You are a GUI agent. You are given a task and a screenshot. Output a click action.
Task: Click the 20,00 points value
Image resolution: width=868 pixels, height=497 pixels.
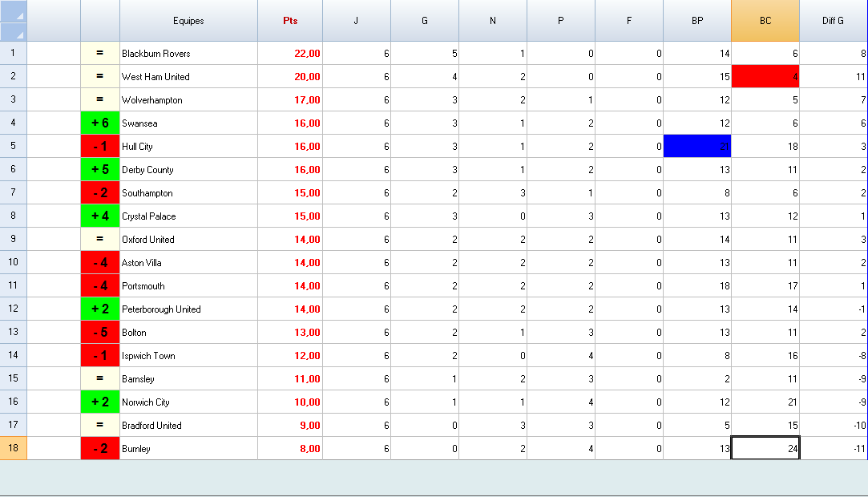click(307, 77)
